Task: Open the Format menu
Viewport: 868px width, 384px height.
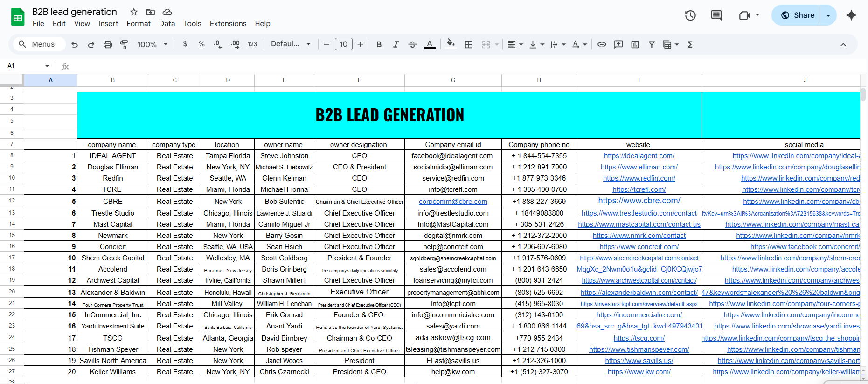Action: tap(139, 24)
